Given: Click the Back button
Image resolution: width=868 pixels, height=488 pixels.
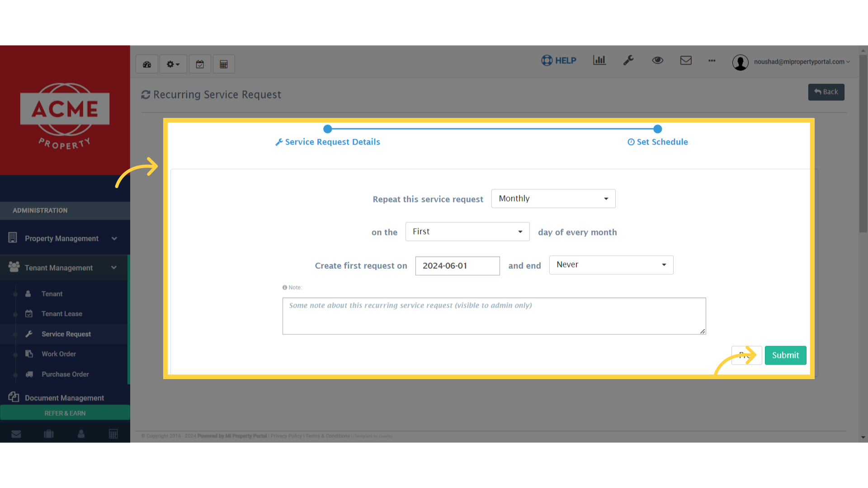Looking at the screenshot, I should click(x=826, y=92).
